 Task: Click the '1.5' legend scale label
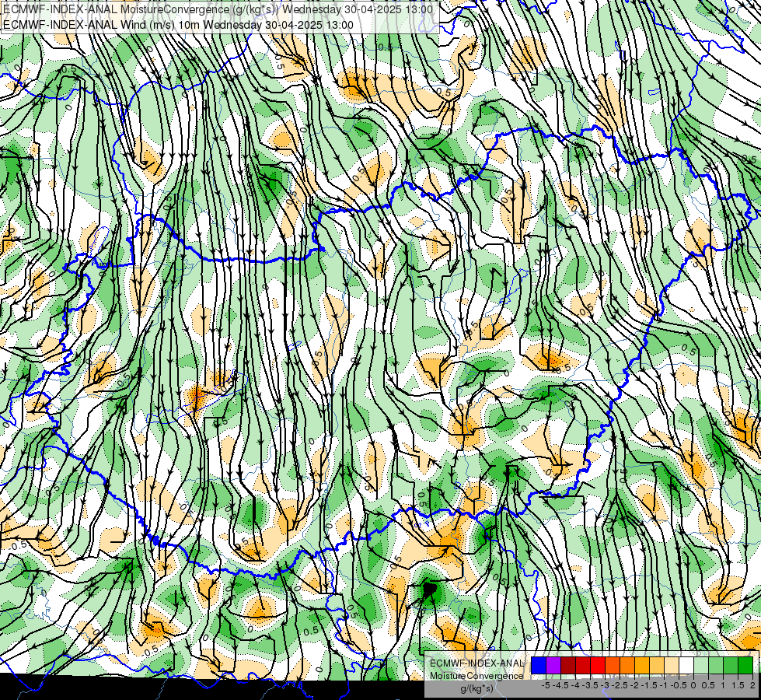click(x=738, y=685)
